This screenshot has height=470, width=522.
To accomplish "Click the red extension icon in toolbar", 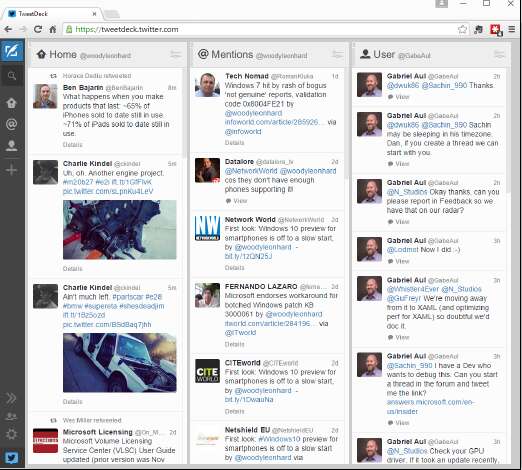I will coord(496,30).
